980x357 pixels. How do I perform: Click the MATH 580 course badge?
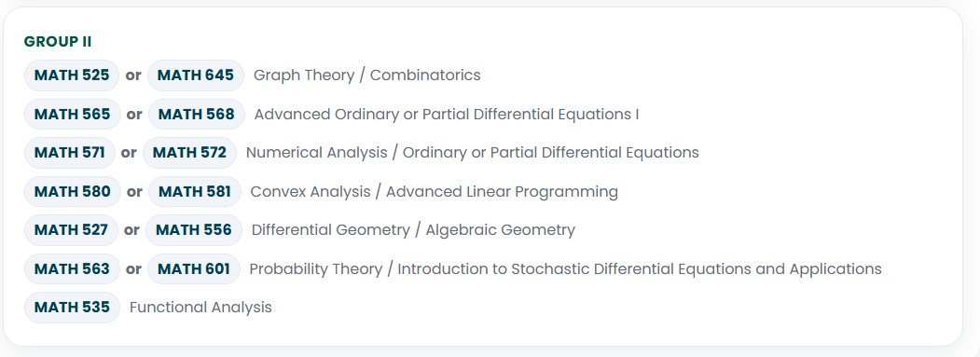pyautogui.click(x=73, y=191)
